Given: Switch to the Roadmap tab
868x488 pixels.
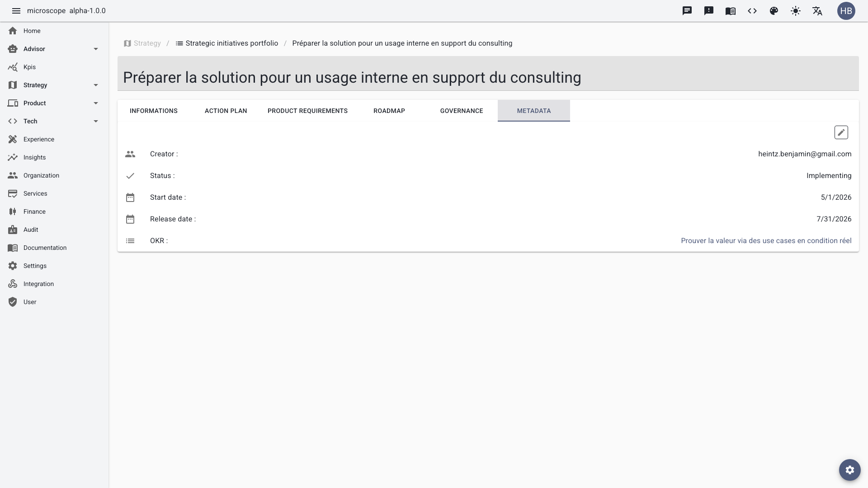Looking at the screenshot, I should (x=389, y=111).
